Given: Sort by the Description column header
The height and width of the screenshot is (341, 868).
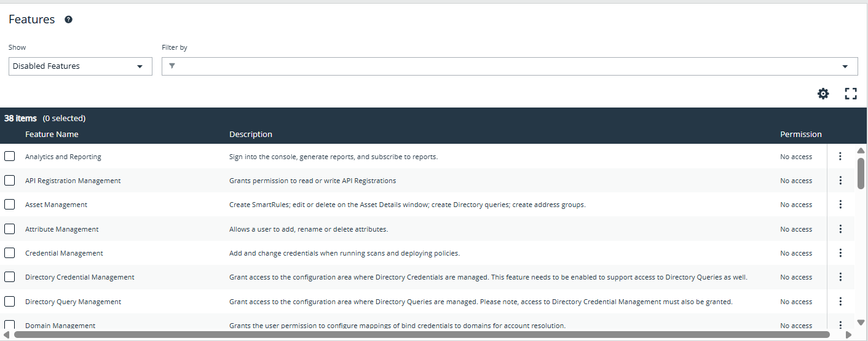Looking at the screenshot, I should 251,134.
